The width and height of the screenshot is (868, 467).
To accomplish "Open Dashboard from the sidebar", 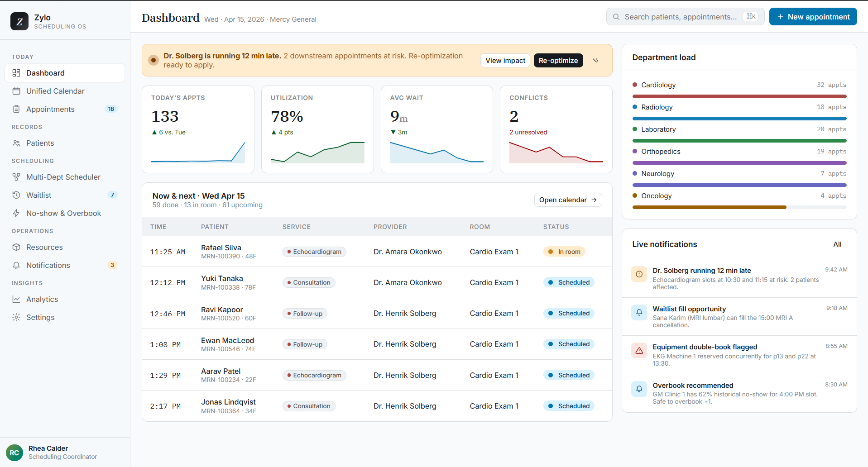I will (65, 73).
